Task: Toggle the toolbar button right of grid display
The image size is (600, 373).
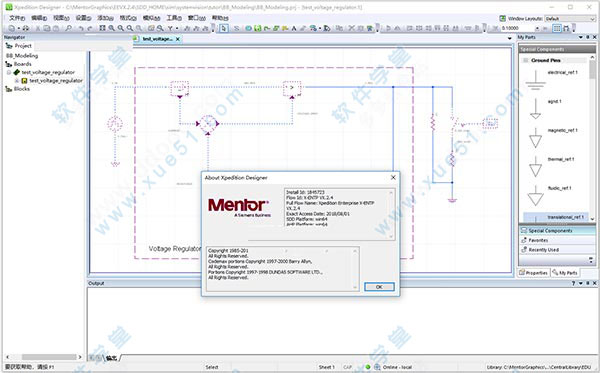Action: pyautogui.click(x=566, y=28)
